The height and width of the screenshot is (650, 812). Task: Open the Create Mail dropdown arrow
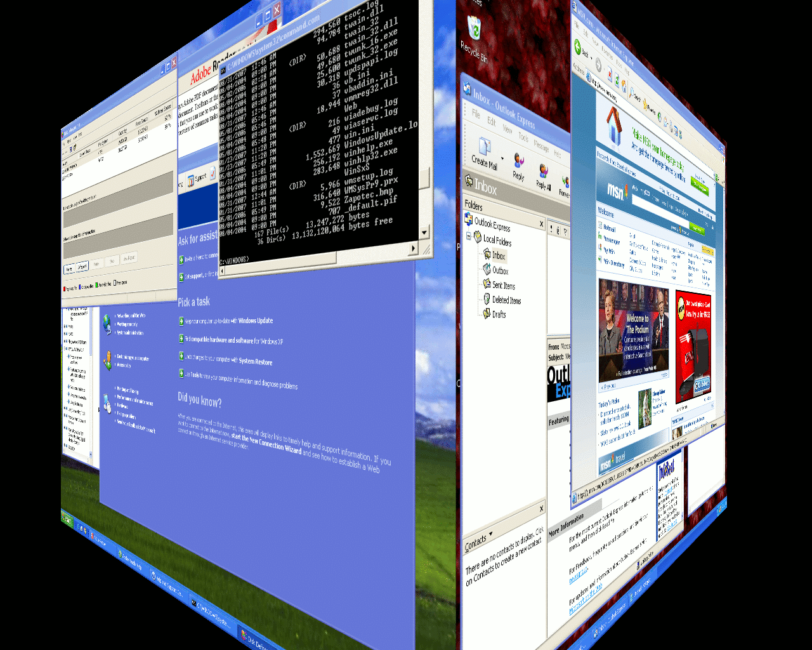click(502, 159)
